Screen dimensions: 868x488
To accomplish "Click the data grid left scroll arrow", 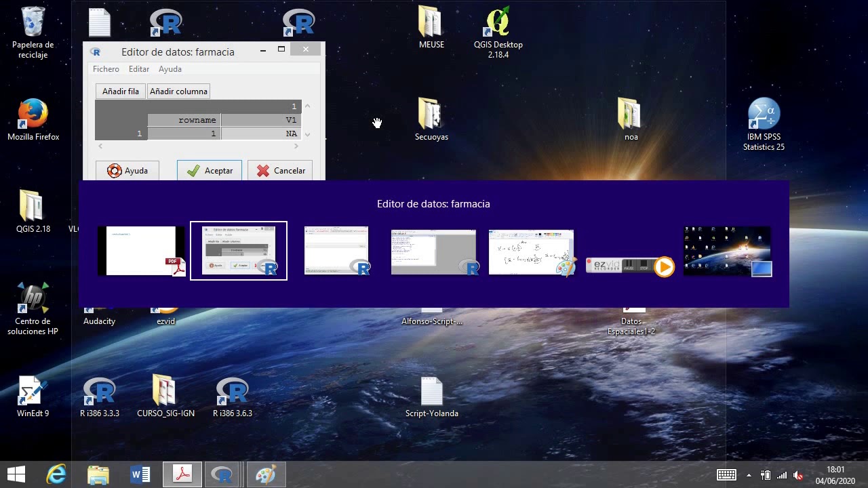I will (x=100, y=146).
